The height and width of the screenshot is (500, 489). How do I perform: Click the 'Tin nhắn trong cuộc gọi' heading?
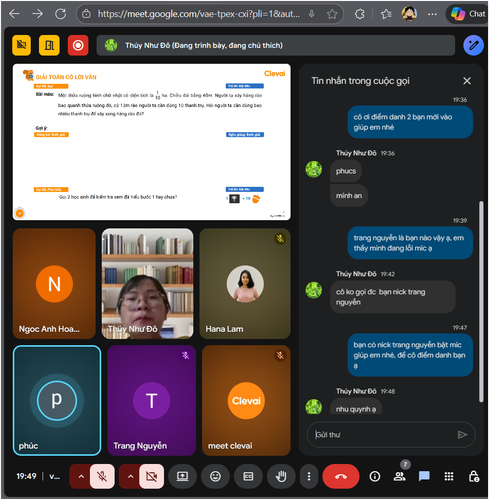360,81
